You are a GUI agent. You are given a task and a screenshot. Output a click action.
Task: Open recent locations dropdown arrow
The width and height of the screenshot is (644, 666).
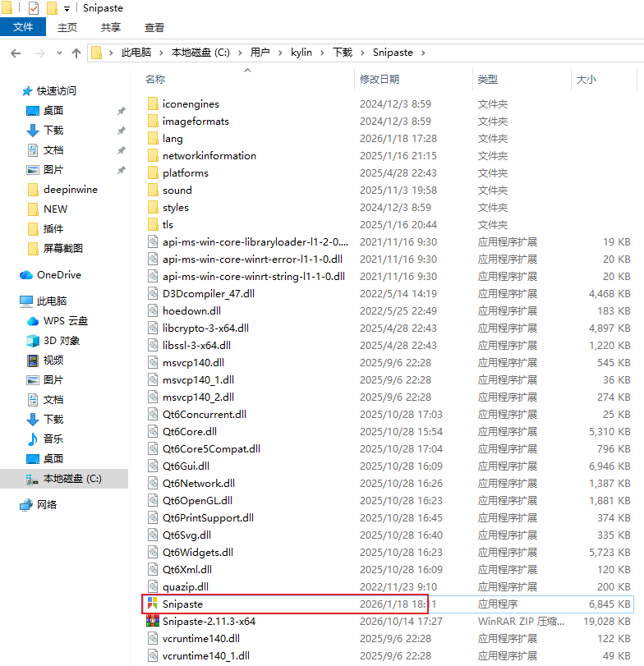tap(59, 53)
